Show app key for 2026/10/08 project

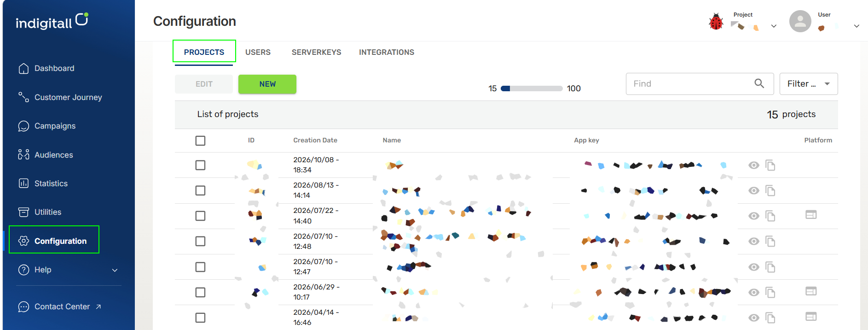coord(753,165)
